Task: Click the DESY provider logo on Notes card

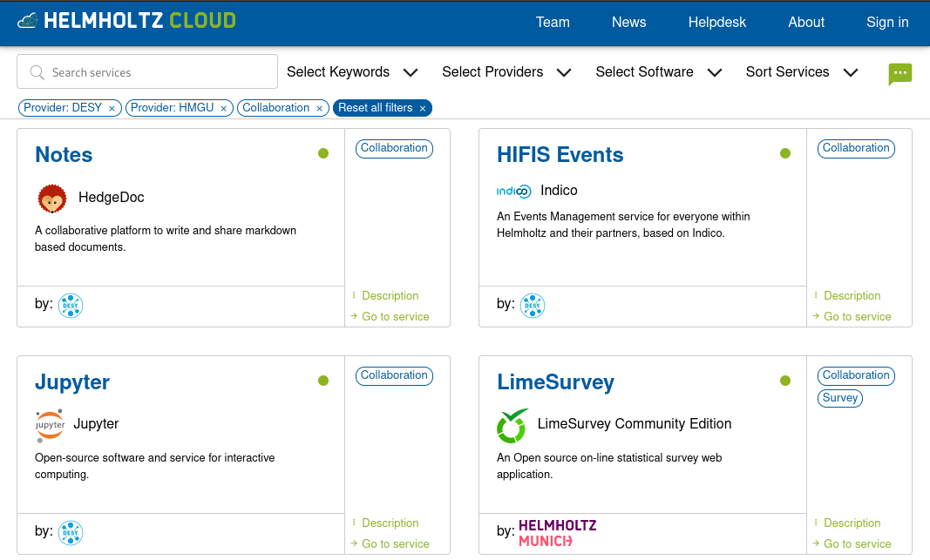Action: coord(71,306)
